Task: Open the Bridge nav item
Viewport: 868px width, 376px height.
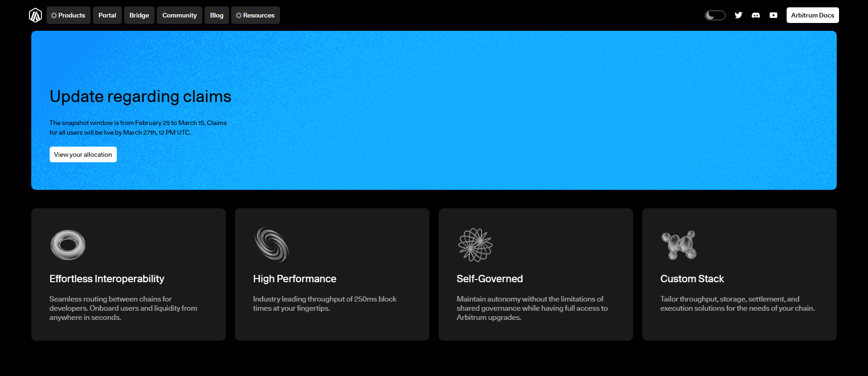Action: [x=139, y=15]
